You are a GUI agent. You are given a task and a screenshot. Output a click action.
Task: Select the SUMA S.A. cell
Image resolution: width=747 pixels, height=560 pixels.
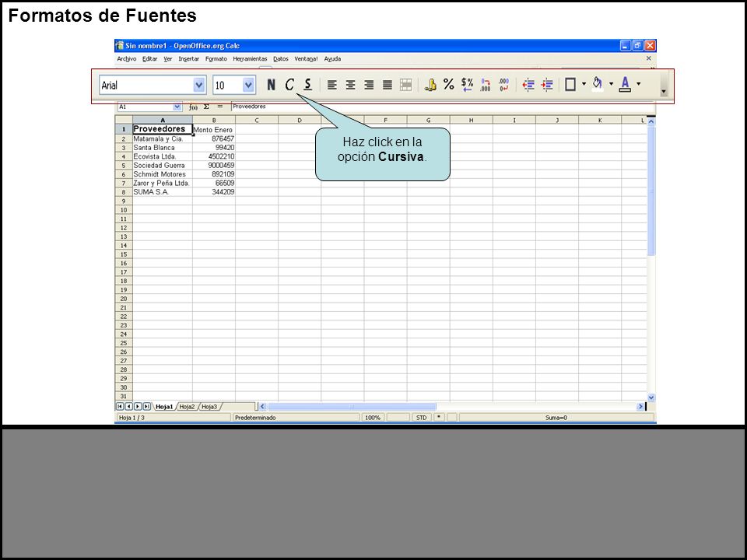click(x=163, y=192)
